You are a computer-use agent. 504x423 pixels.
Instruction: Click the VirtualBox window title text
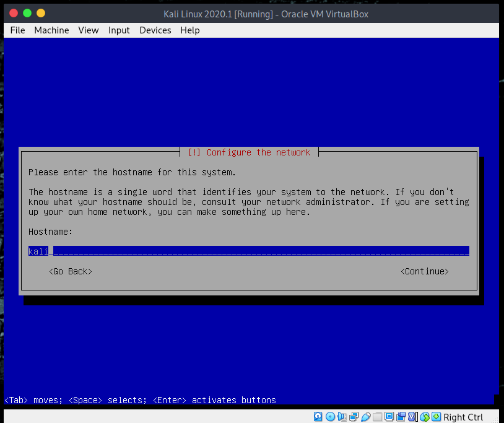pyautogui.click(x=266, y=14)
